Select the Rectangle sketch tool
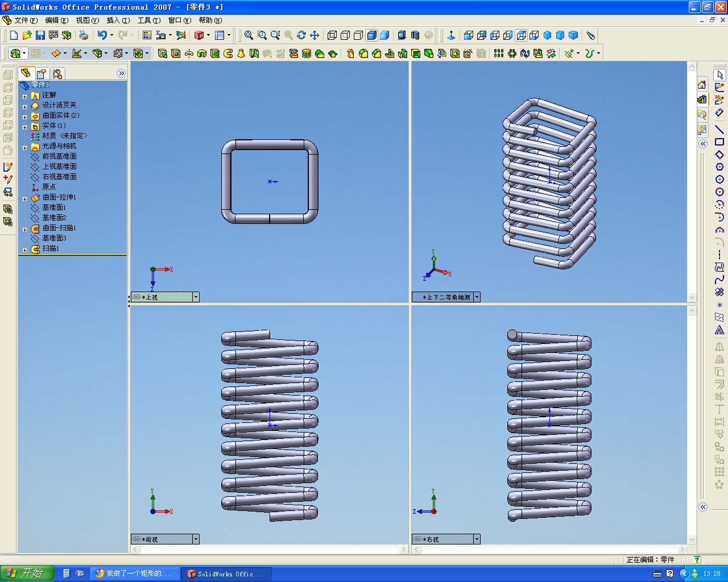 coord(719,142)
